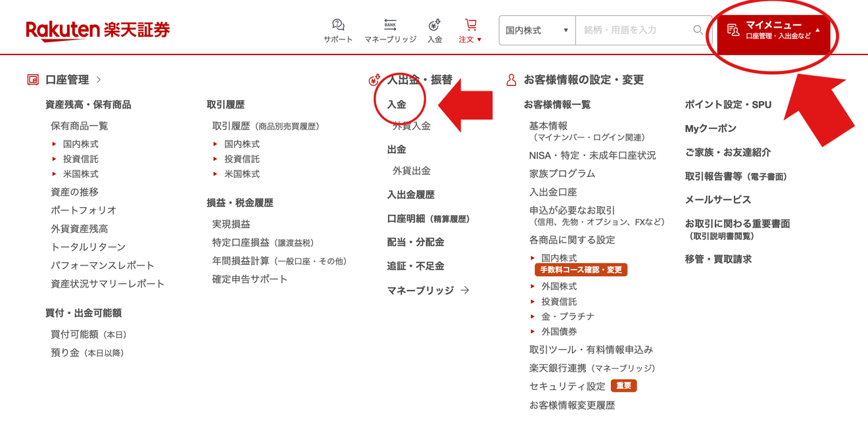Image resolution: width=868 pixels, height=422 pixels.
Task: Open 外貨資産残高
Action: click(80, 229)
